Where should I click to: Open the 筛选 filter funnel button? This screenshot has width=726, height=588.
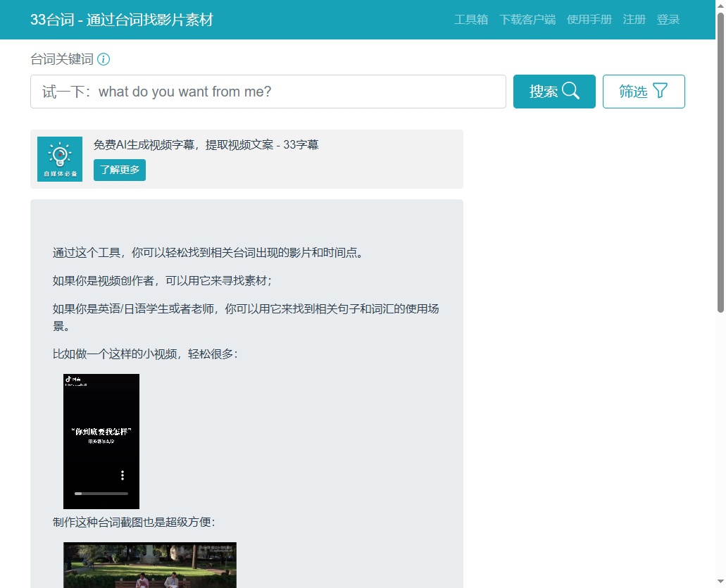pyautogui.click(x=644, y=92)
